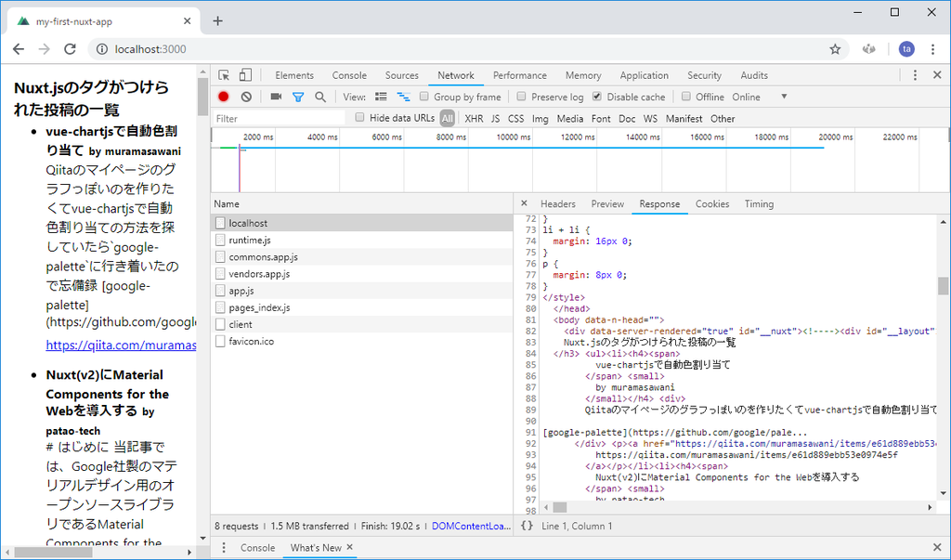Close the bottom drawer
The image size is (951, 560).
(937, 547)
